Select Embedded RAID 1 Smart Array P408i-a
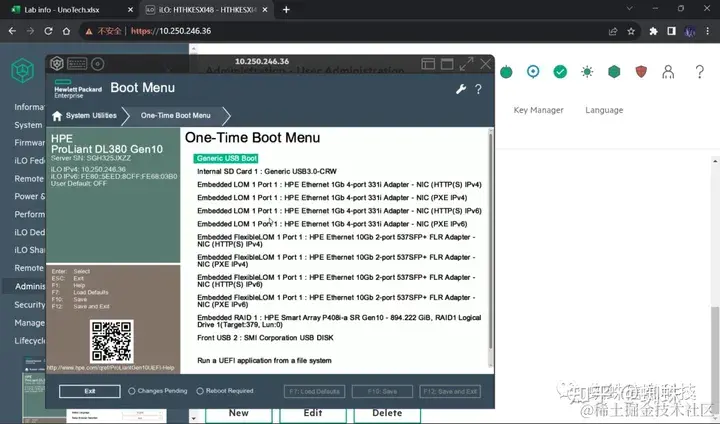Image resolution: width=720 pixels, height=424 pixels. click(339, 321)
